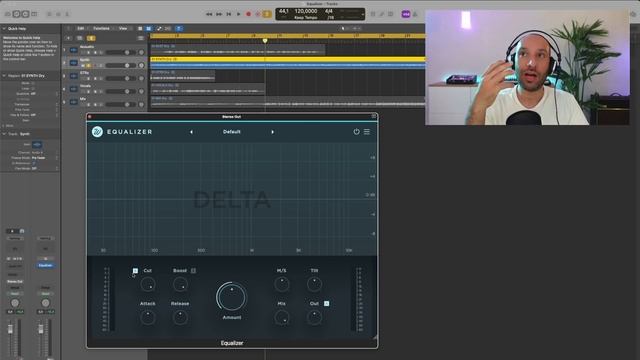The image size is (640, 360).
Task: Open the Toolbar view button in control bar
Action: click(x=34, y=14)
